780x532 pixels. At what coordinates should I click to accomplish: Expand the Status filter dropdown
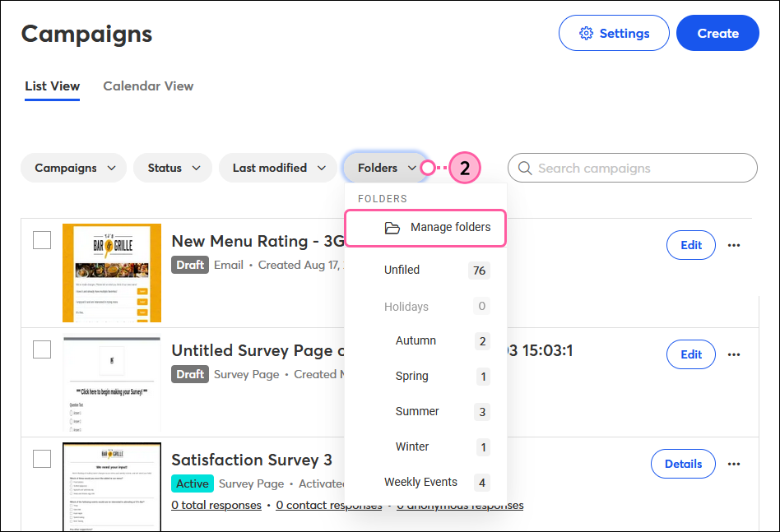pyautogui.click(x=173, y=168)
